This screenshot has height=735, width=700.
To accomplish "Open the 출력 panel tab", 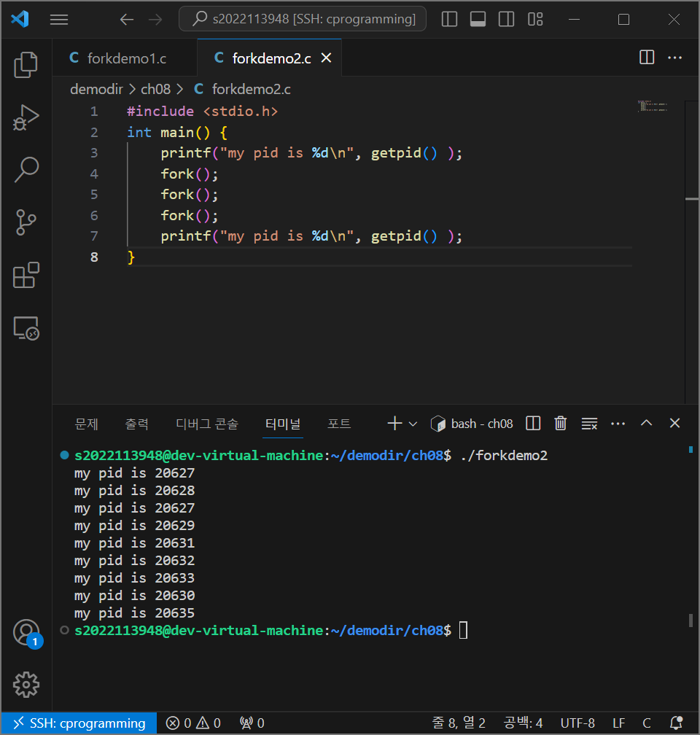I will tap(136, 424).
